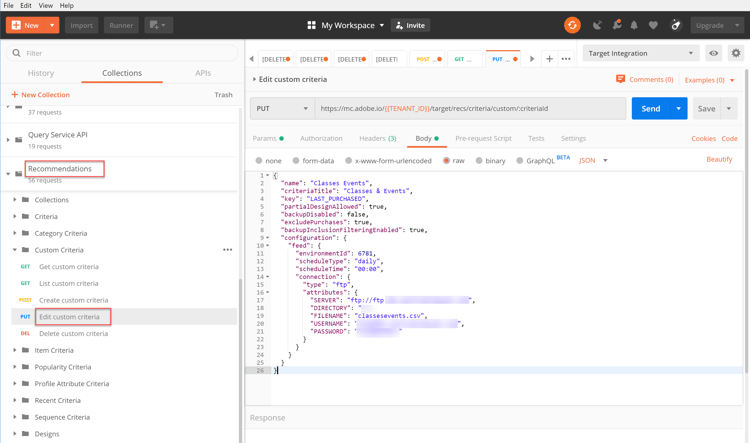Open the PUT method dropdown
Screen dimensions: 750x443
pyautogui.click(x=282, y=108)
